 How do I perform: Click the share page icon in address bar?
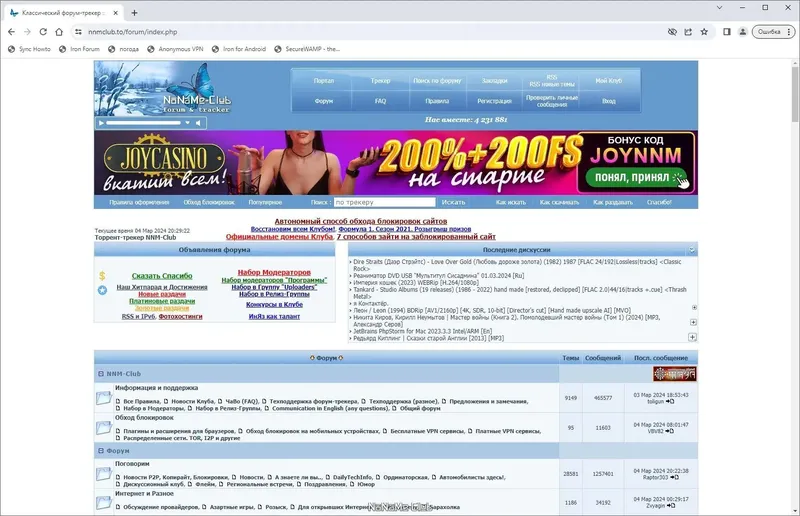688,32
